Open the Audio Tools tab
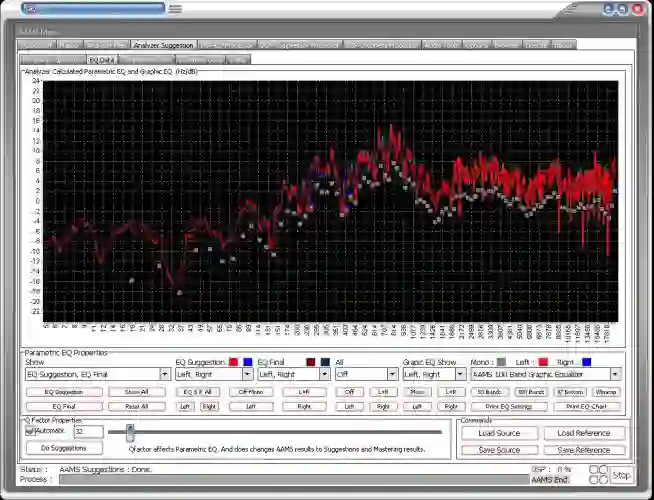The image size is (654, 500). pos(442,45)
